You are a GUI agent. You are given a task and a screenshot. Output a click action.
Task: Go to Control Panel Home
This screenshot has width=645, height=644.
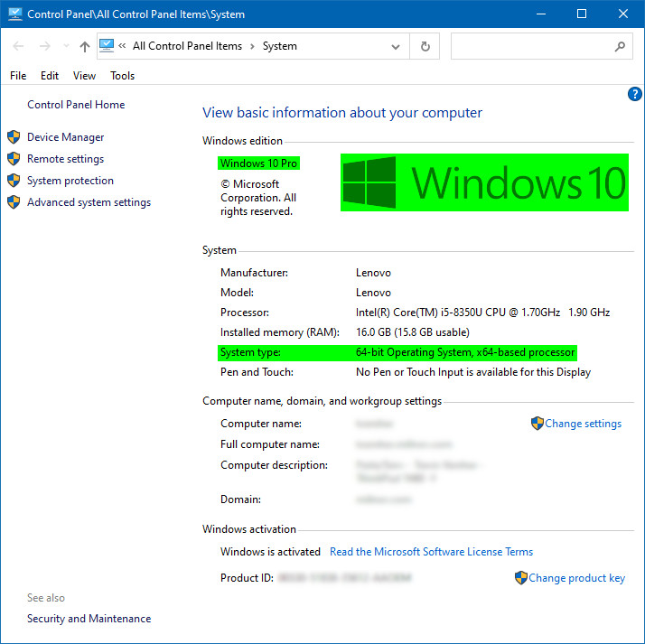(x=76, y=105)
